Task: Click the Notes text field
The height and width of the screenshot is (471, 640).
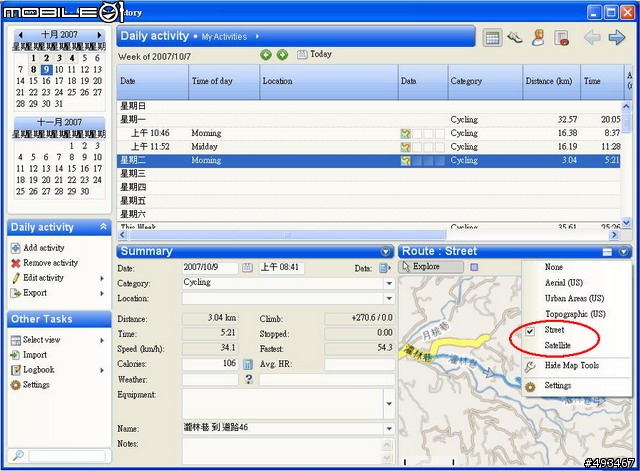Action: point(282,450)
